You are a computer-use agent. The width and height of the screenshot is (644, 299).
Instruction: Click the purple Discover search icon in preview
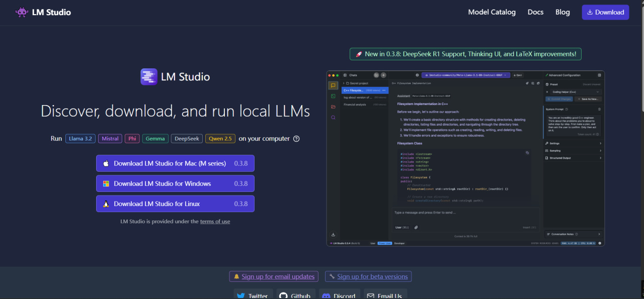point(333,117)
